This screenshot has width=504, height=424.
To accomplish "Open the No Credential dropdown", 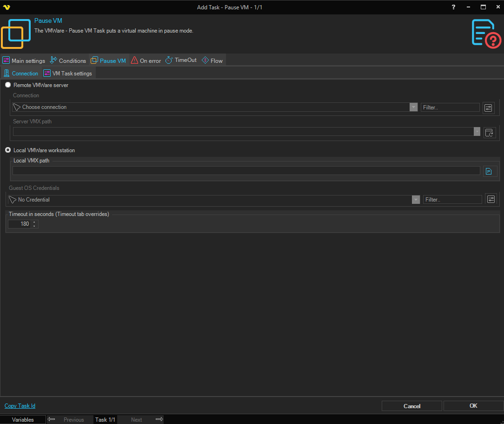I will 416,200.
